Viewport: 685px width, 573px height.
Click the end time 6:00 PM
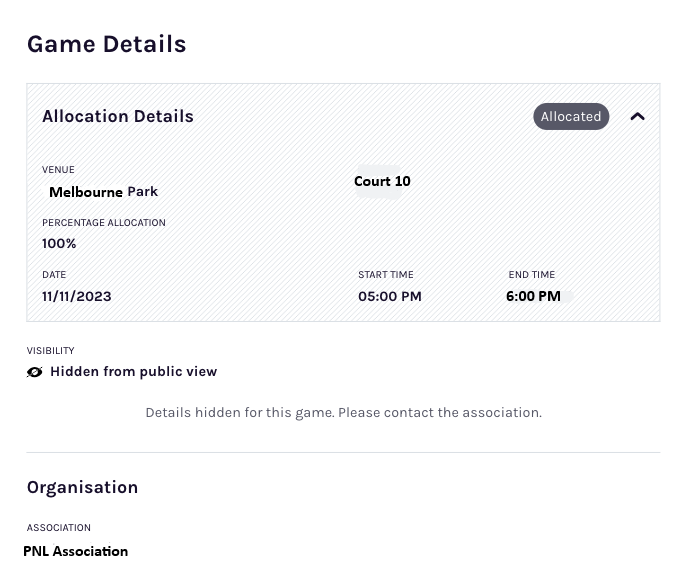[x=533, y=297]
